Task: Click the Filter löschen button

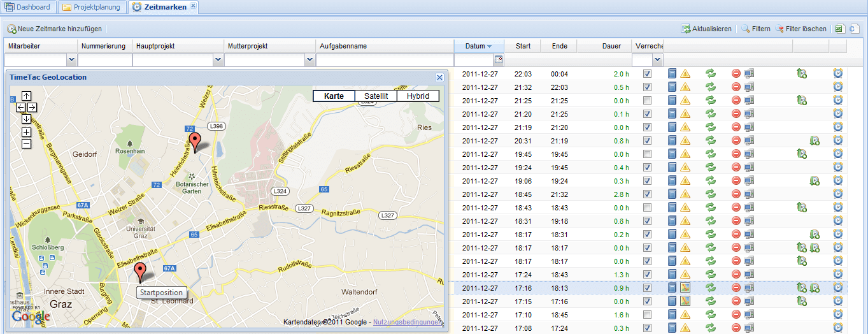Action: [x=800, y=29]
